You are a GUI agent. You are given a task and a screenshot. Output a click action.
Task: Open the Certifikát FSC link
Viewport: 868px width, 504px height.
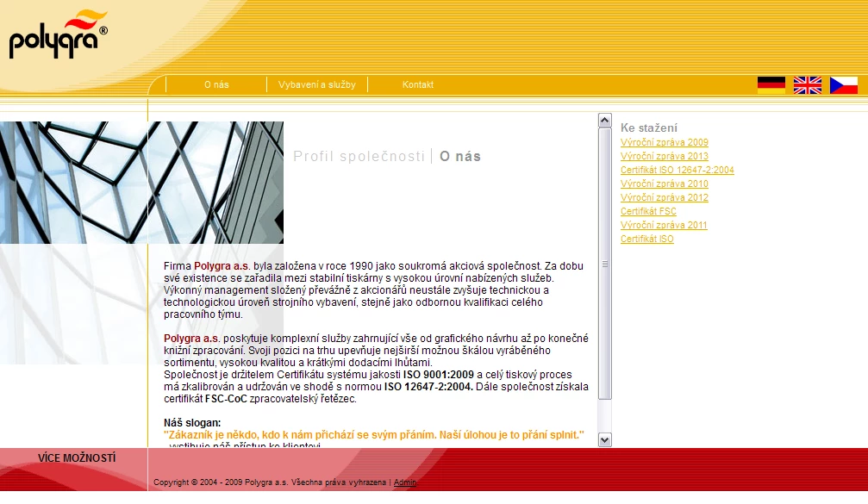tap(648, 211)
